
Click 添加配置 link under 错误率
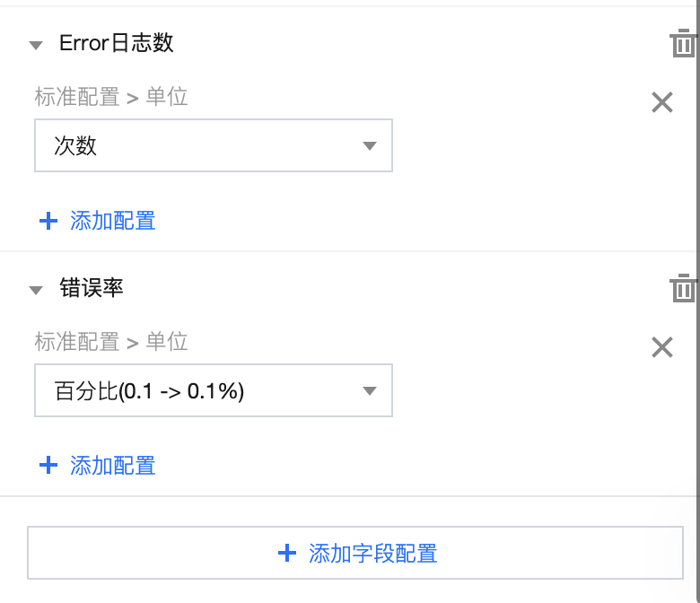pyautogui.click(x=113, y=466)
